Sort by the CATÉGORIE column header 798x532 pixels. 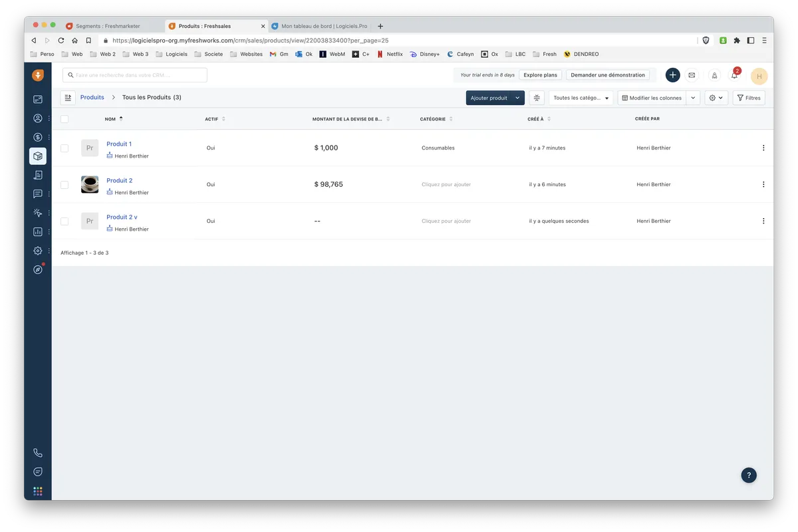(x=436, y=119)
